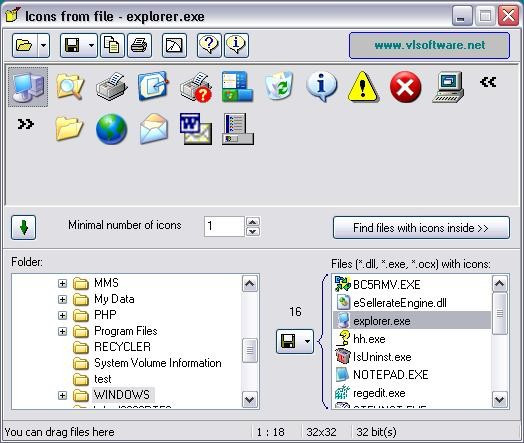Open the about info bubble button

point(236,45)
